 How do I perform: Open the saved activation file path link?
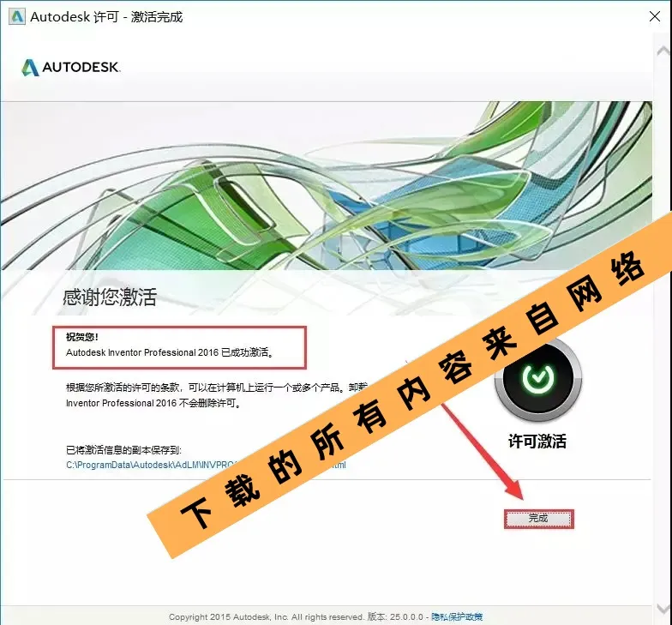206,465
